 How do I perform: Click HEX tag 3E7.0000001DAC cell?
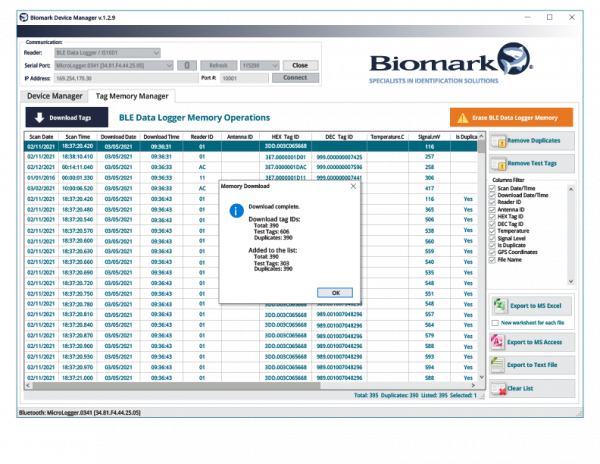pos(285,167)
